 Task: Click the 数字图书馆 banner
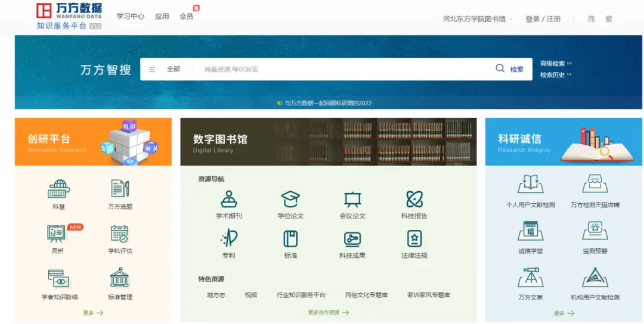tap(329, 142)
